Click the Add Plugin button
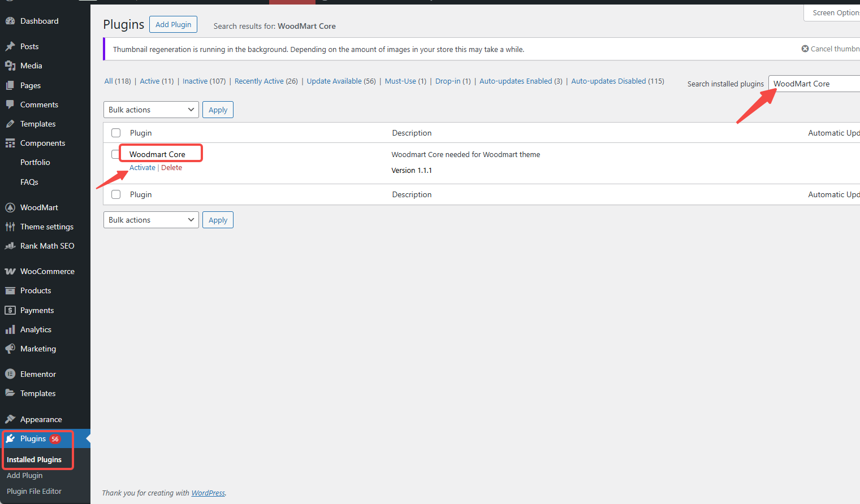This screenshot has width=860, height=504. (x=173, y=24)
